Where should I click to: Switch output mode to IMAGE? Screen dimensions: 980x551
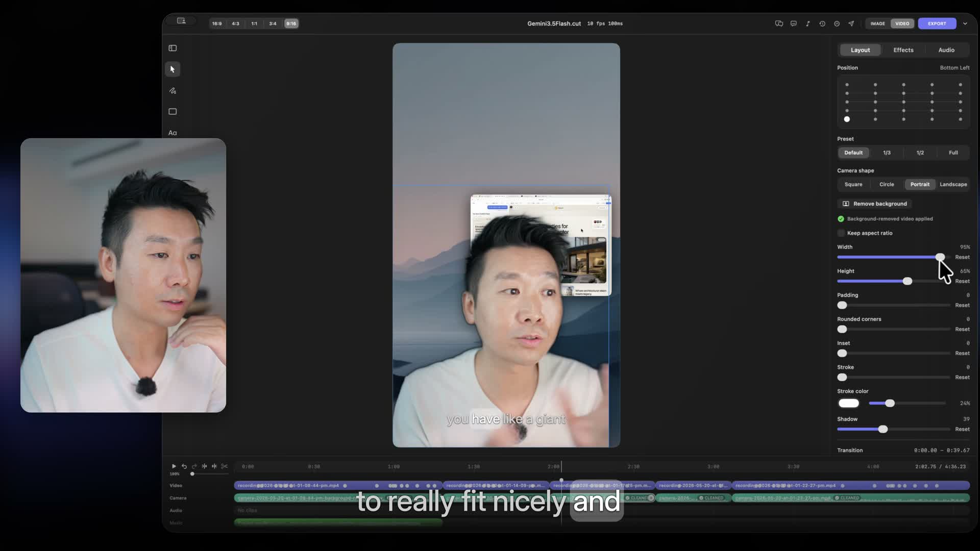pos(877,23)
